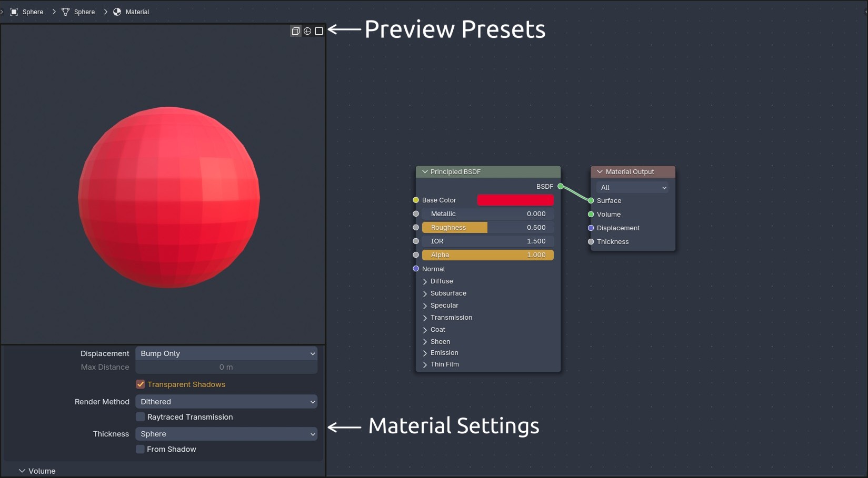Expand the Transmission panel
The width and height of the screenshot is (868, 478).
click(425, 318)
